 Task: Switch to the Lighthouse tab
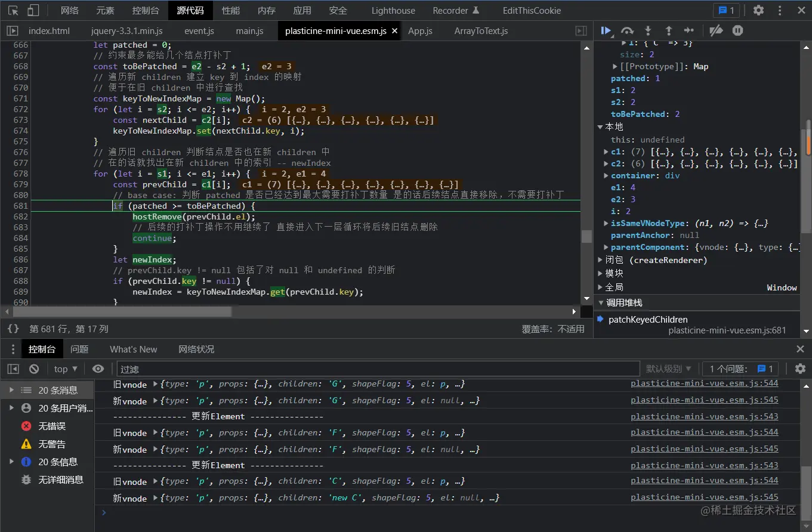pos(393,10)
